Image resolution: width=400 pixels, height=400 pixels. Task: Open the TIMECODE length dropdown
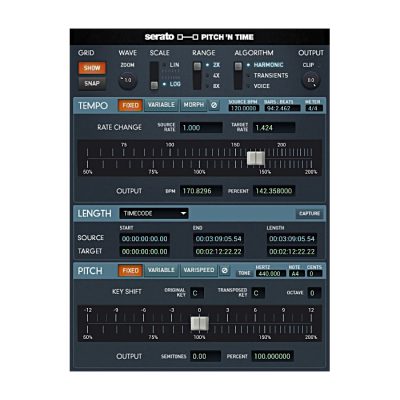(154, 213)
